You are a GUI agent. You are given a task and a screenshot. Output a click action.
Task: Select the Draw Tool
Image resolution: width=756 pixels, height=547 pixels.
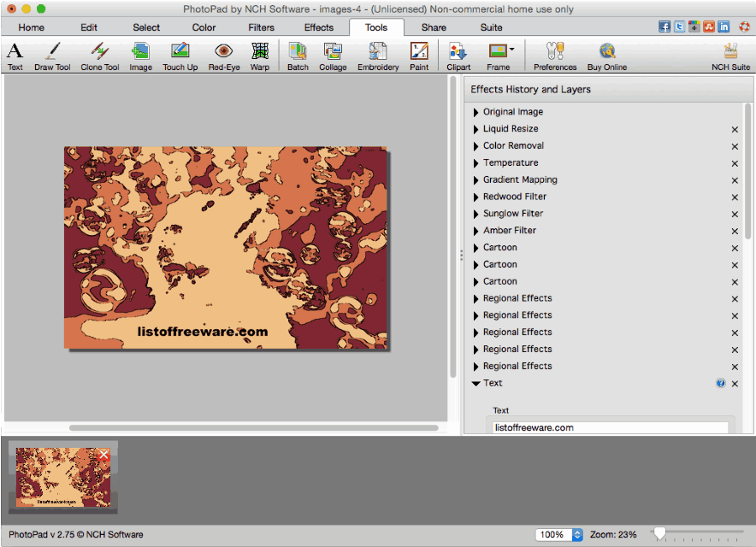click(x=51, y=56)
